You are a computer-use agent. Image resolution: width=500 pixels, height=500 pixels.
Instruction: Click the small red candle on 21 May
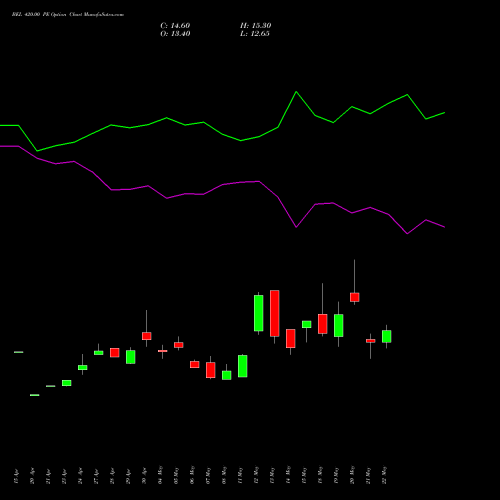(x=371, y=341)
